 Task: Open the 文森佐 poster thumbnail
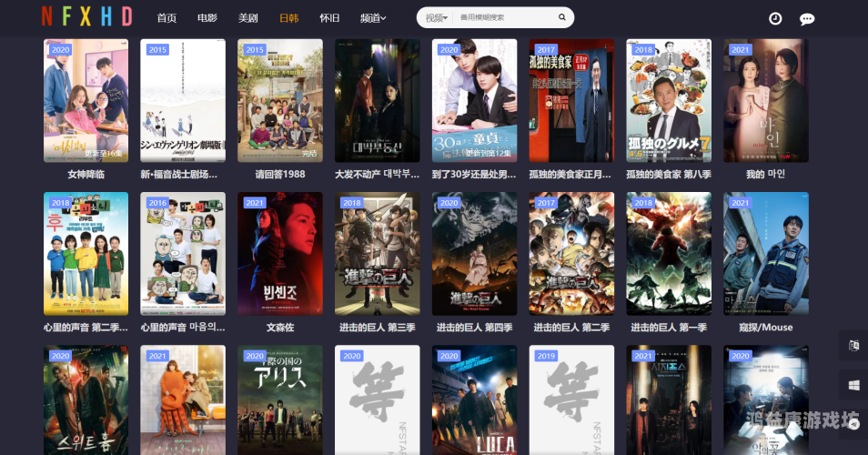(280, 253)
